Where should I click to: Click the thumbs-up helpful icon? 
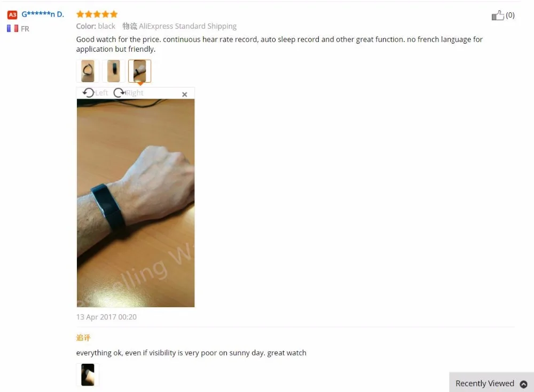tap(498, 15)
